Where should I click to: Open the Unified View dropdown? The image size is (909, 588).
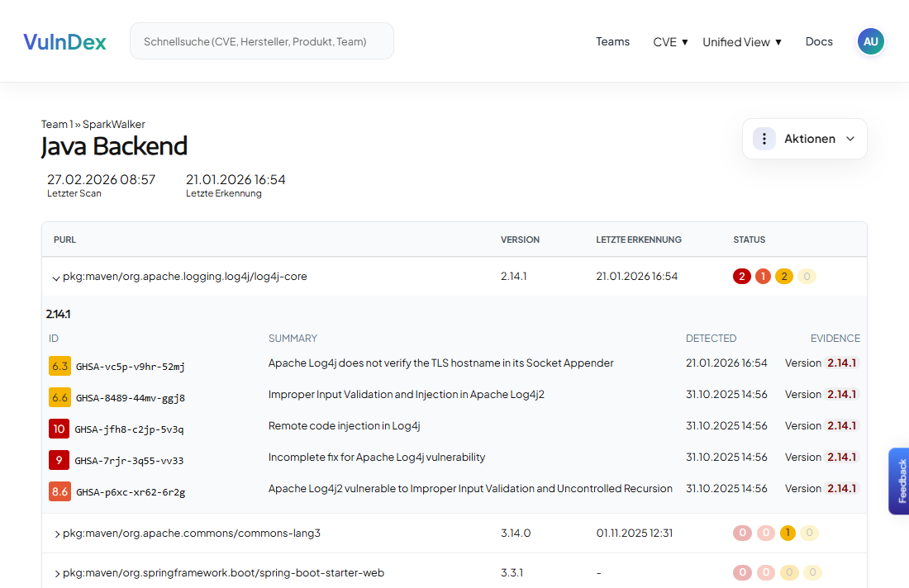point(741,42)
